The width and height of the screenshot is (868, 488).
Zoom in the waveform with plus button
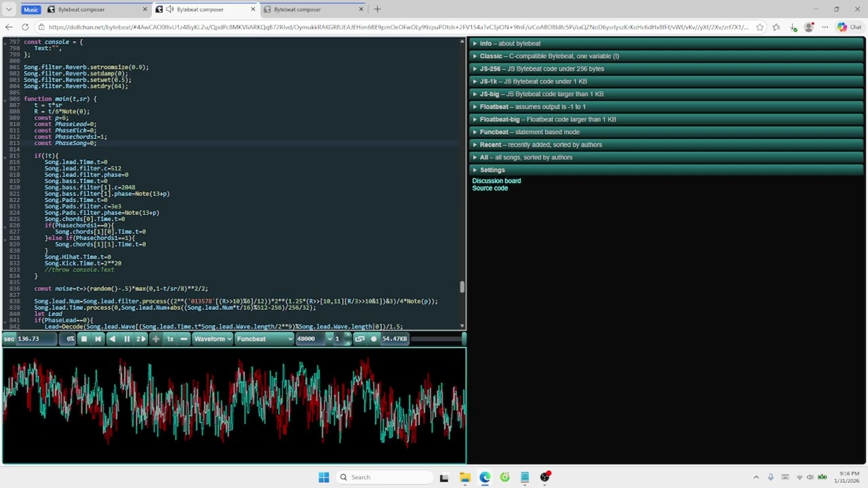click(156, 339)
